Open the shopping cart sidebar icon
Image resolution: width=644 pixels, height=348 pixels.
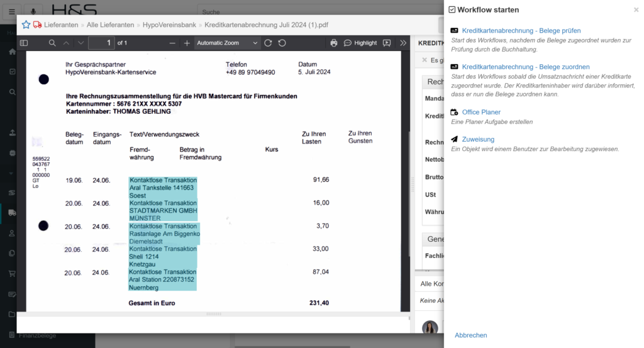point(12,273)
